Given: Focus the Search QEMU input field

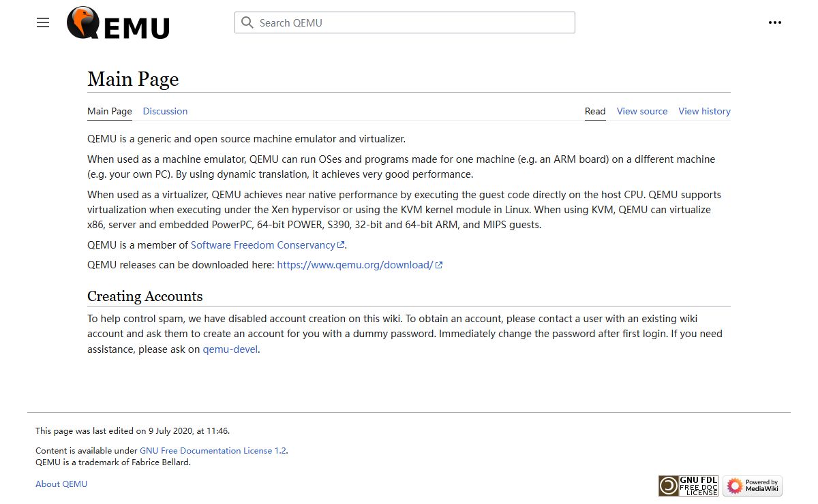Looking at the screenshot, I should point(405,22).
